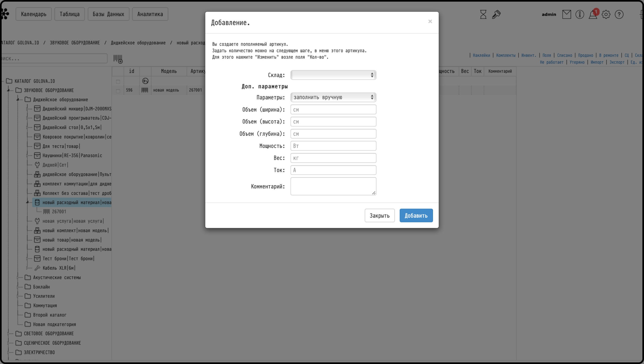The height and width of the screenshot is (364, 644).
Task: Click the service icon of Диджей|Сет
Action: [37, 165]
